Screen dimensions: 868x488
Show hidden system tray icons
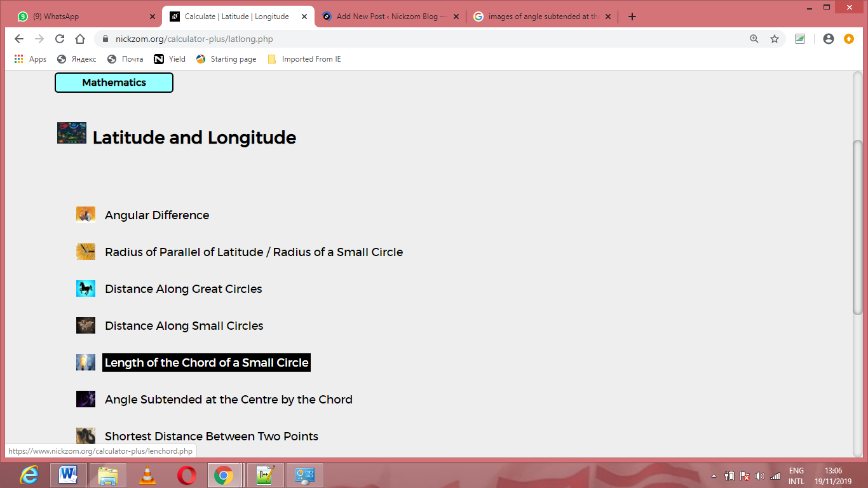[x=714, y=476]
